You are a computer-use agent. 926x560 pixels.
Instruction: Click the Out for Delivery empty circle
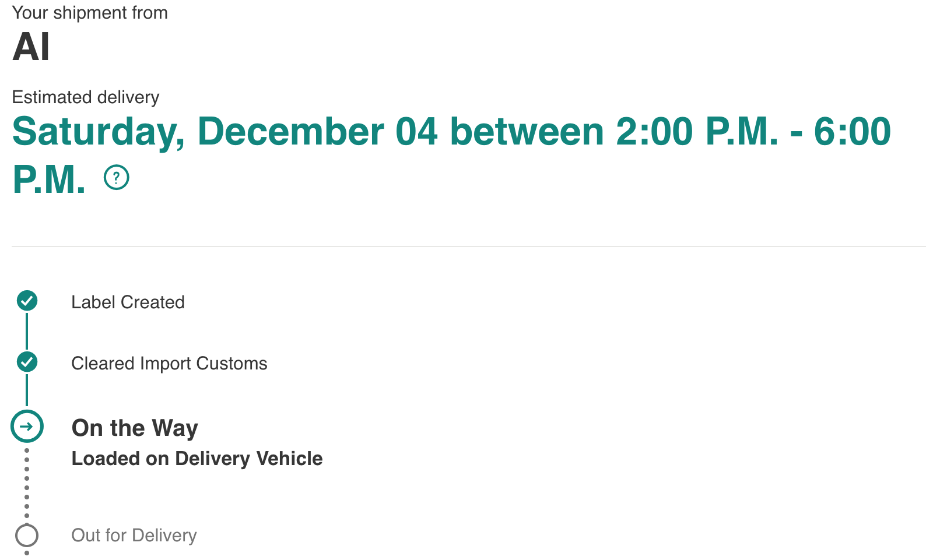(27, 535)
